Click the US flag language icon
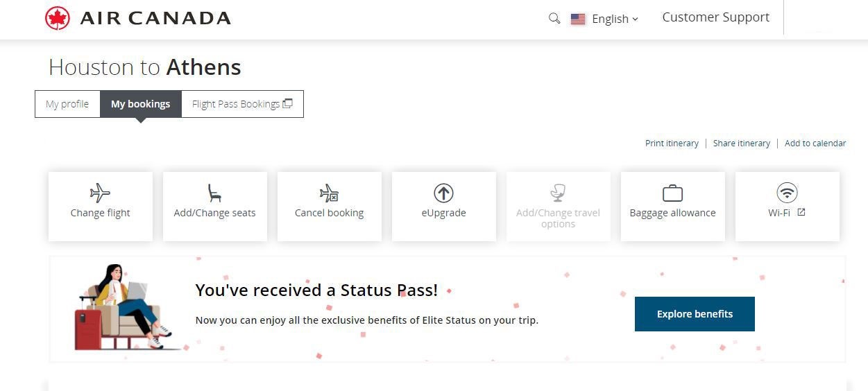This screenshot has width=868, height=391. [x=578, y=19]
